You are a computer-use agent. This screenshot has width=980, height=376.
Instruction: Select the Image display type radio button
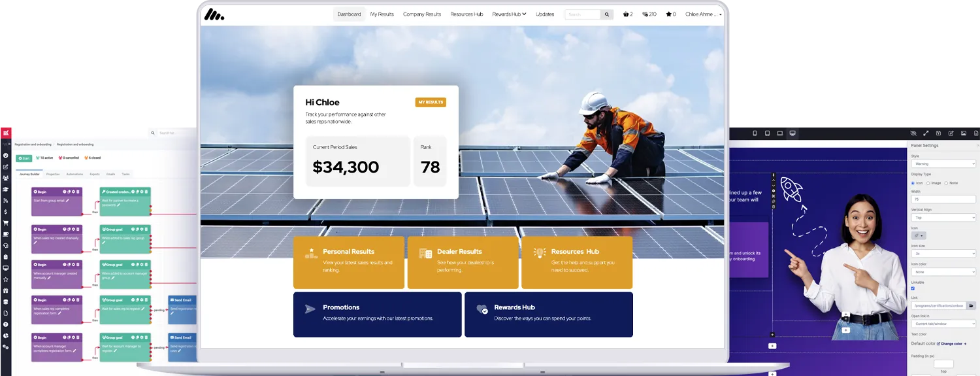(928, 183)
